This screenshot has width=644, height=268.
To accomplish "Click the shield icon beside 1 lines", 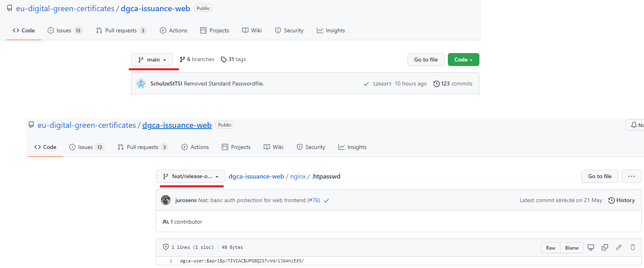I will point(166,247).
